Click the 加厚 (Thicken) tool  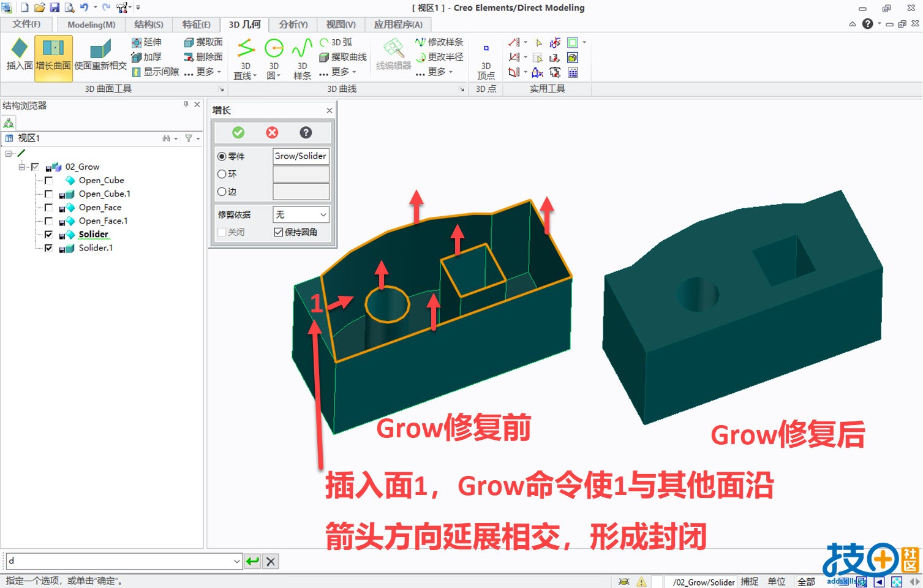coord(146,57)
